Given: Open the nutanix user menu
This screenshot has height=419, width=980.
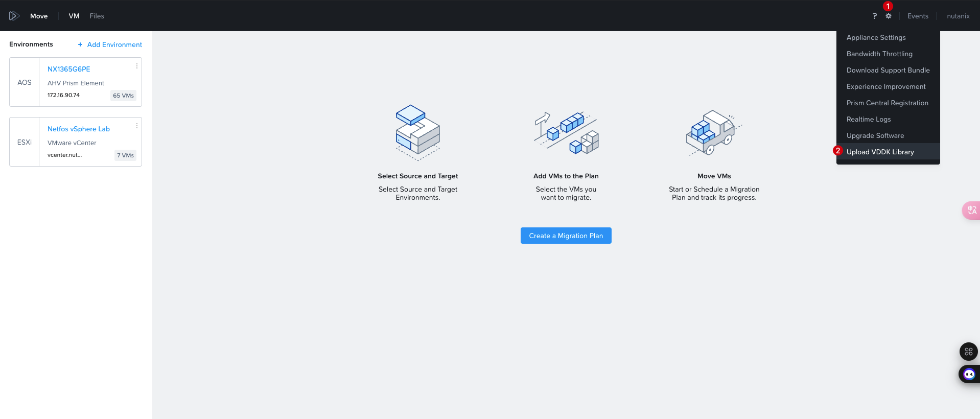Looking at the screenshot, I should pyautogui.click(x=958, y=16).
